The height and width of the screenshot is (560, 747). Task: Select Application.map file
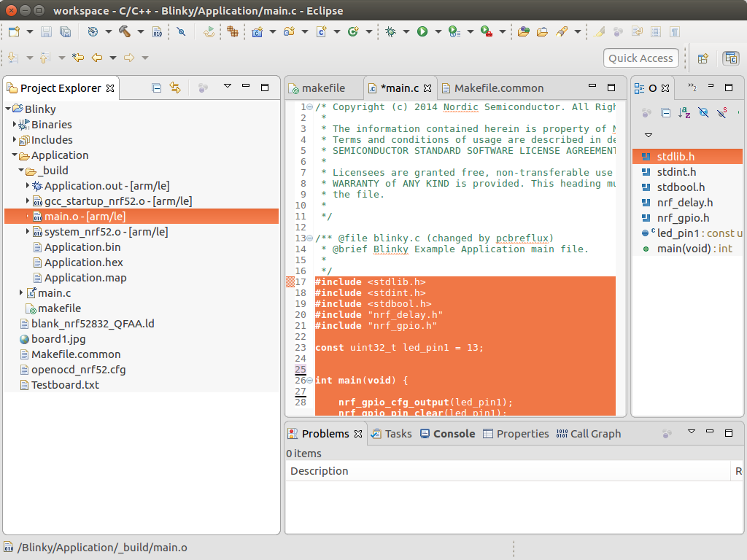coord(85,278)
